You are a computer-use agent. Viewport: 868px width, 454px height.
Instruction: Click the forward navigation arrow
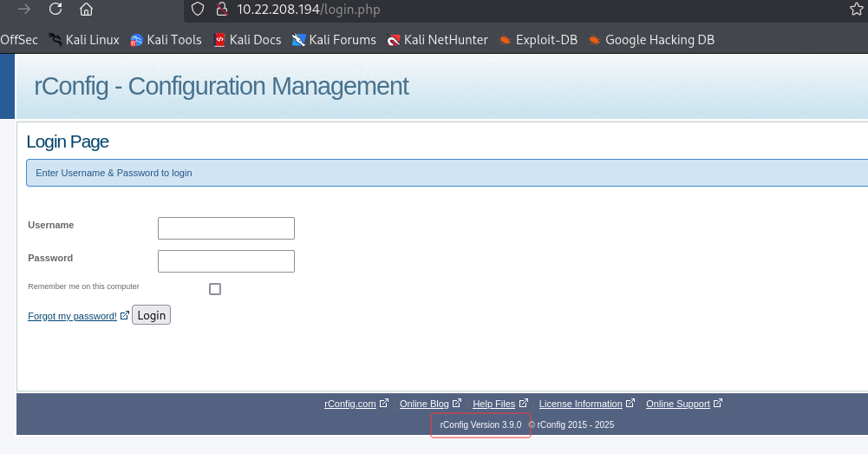[23, 9]
